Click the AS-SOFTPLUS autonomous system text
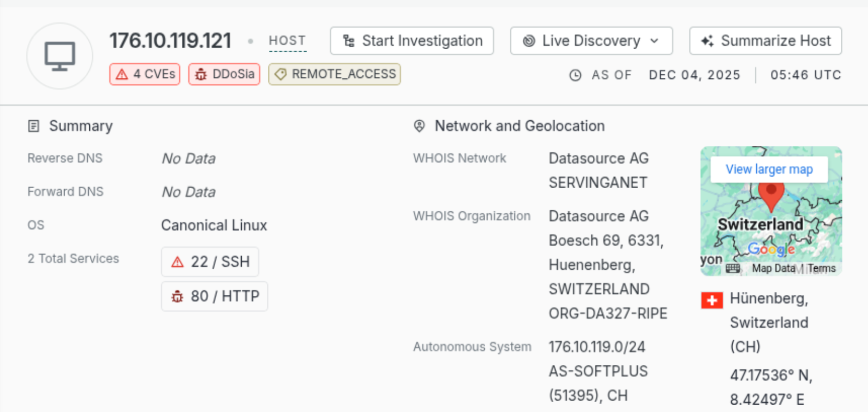This screenshot has height=412, width=868. pos(598,371)
